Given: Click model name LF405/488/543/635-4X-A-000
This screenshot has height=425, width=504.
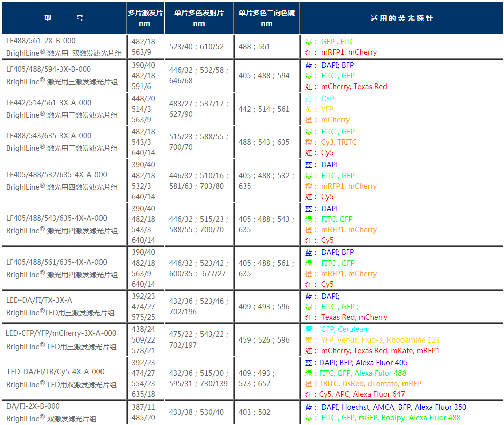Looking at the screenshot, I should point(57,218).
